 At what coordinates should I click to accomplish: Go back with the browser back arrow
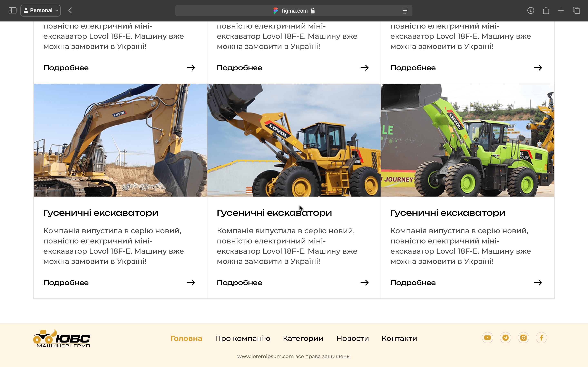point(70,10)
